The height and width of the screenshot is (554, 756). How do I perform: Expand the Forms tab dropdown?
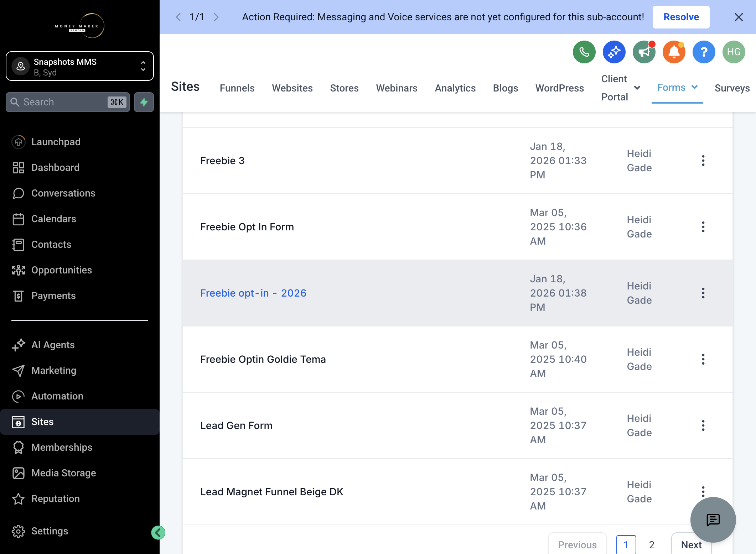(x=694, y=87)
